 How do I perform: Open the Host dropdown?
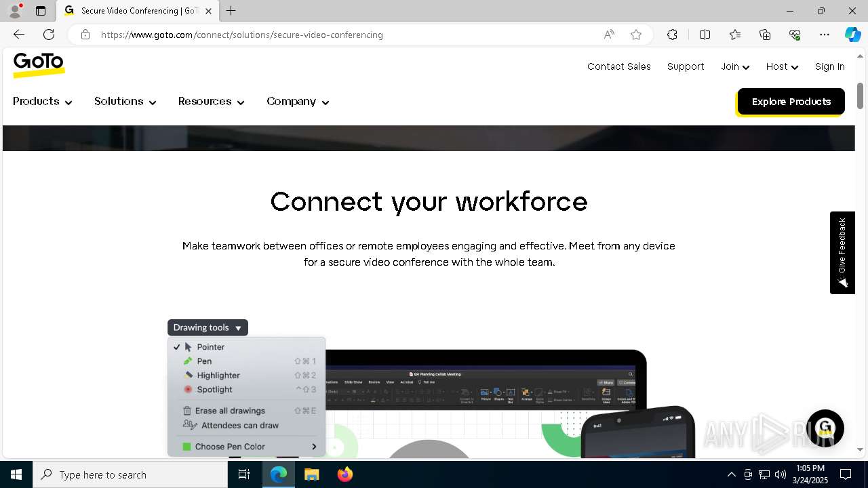[x=782, y=66]
